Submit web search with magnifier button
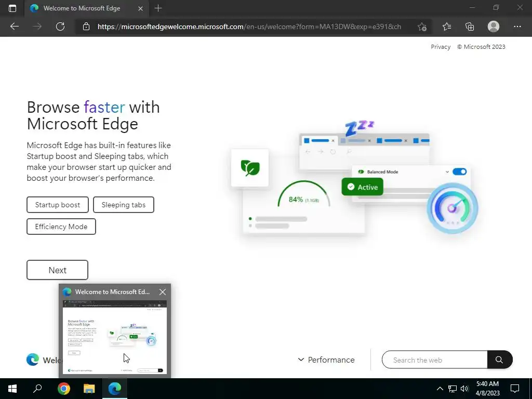Viewport: 532px width, 399px height. (x=499, y=360)
